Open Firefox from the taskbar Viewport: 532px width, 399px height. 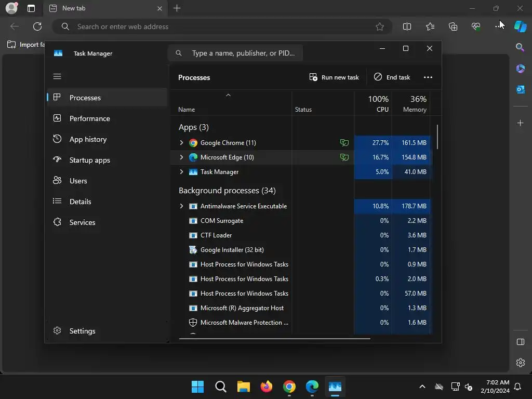[x=267, y=387]
